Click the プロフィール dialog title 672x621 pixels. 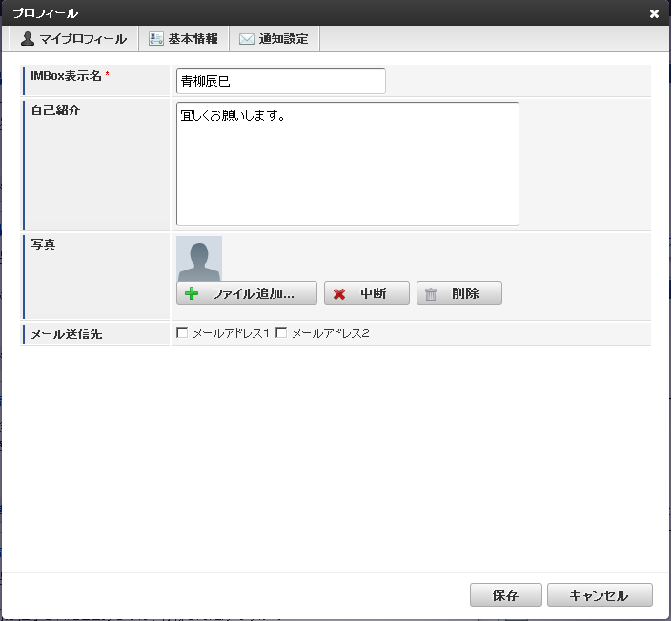click(46, 13)
